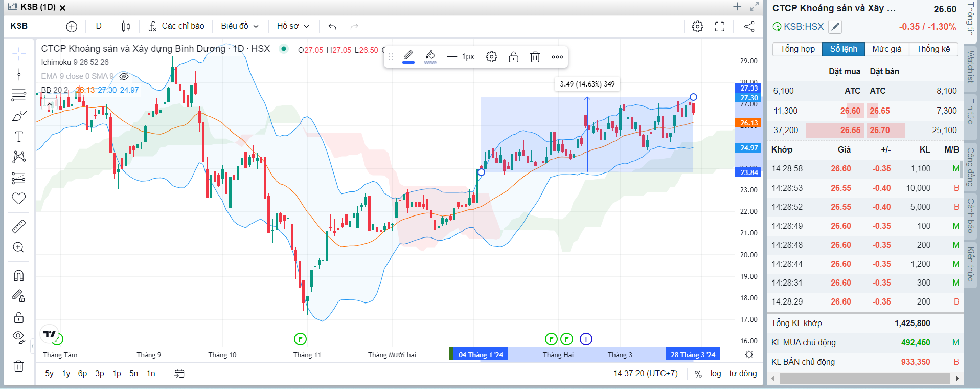The image size is (980, 389).
Task: Expand the Biểu đồ dropdown
Action: coord(240,26)
